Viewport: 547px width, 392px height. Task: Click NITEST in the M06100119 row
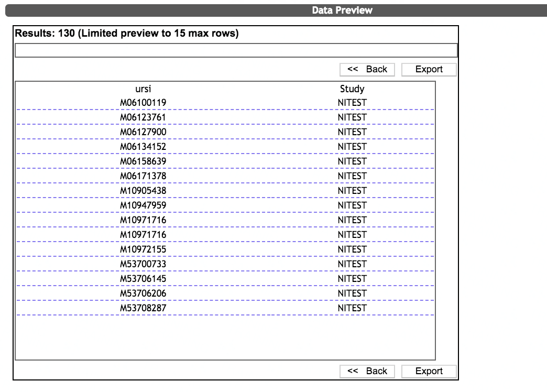click(352, 103)
